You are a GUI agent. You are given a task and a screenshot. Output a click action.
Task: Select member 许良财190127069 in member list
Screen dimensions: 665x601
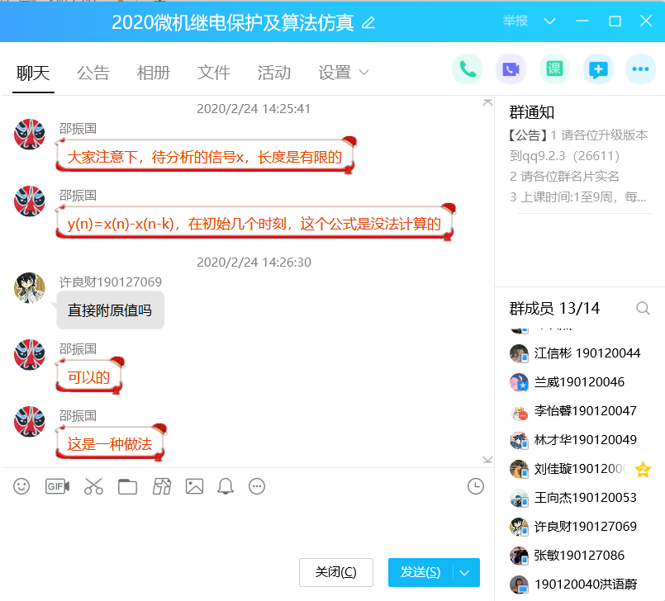[584, 526]
